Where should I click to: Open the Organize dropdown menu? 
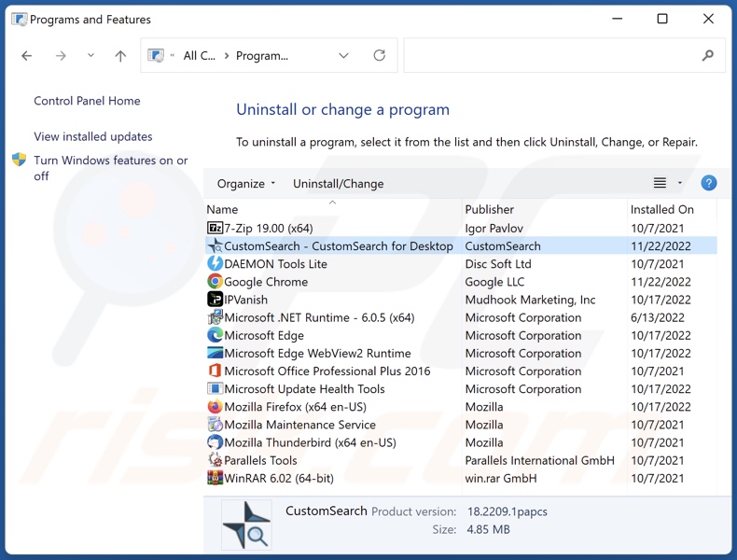[246, 183]
